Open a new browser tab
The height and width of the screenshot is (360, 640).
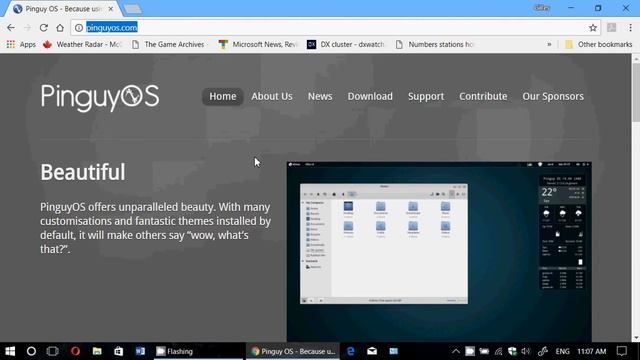click(x=133, y=9)
